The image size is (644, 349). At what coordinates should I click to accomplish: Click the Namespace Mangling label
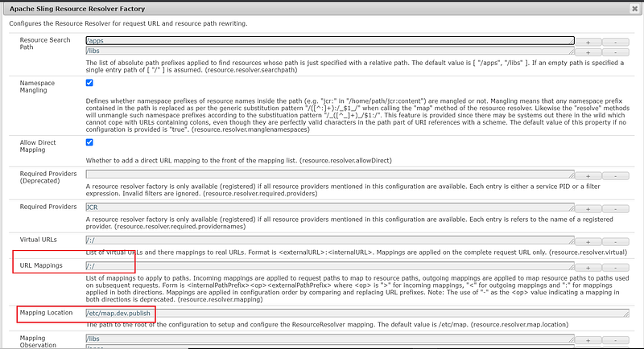pyautogui.click(x=37, y=87)
